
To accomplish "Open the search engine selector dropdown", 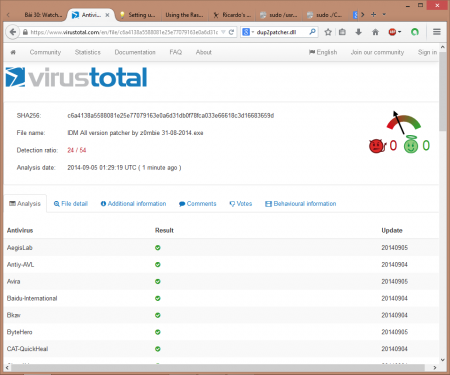I will (248, 32).
